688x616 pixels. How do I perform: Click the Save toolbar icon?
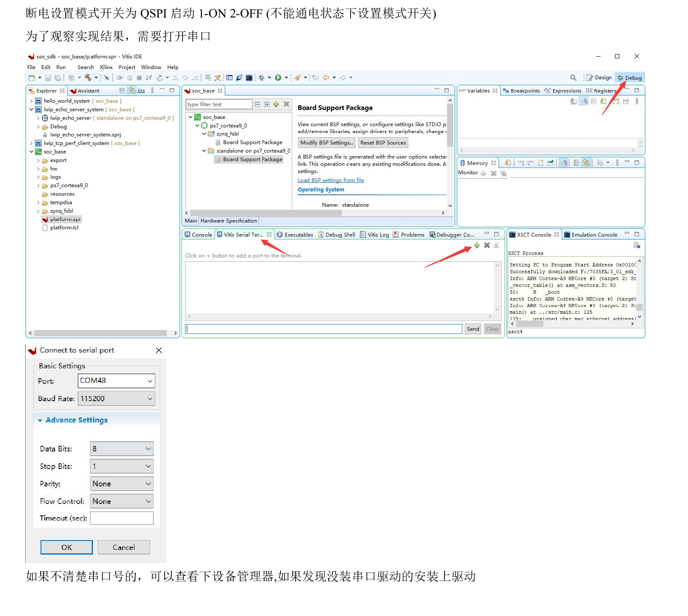point(48,78)
